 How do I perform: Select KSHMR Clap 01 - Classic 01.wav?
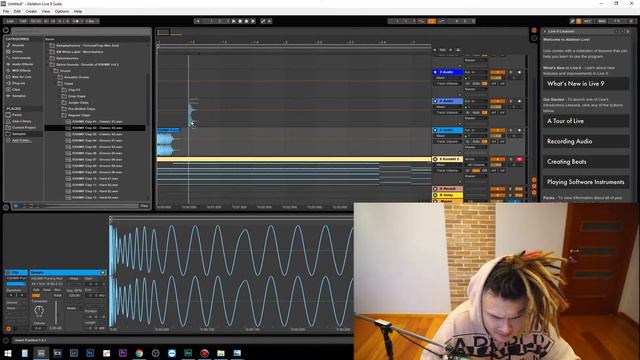[x=97, y=122]
